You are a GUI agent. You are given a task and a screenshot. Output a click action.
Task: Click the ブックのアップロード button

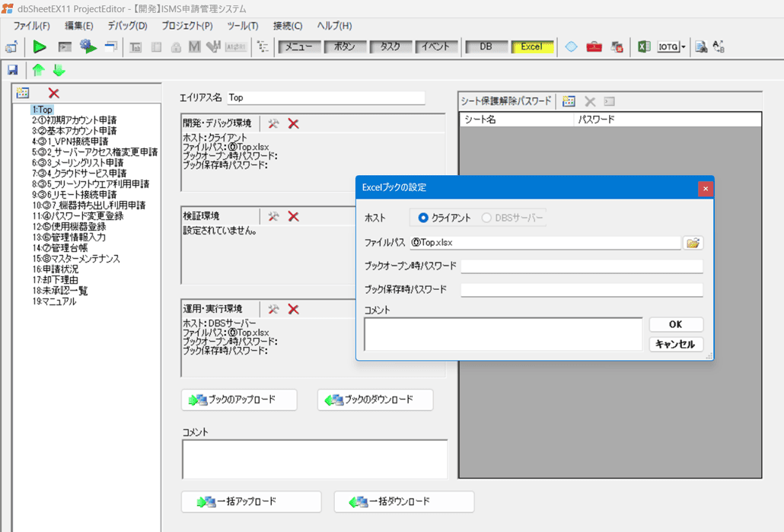tap(239, 400)
